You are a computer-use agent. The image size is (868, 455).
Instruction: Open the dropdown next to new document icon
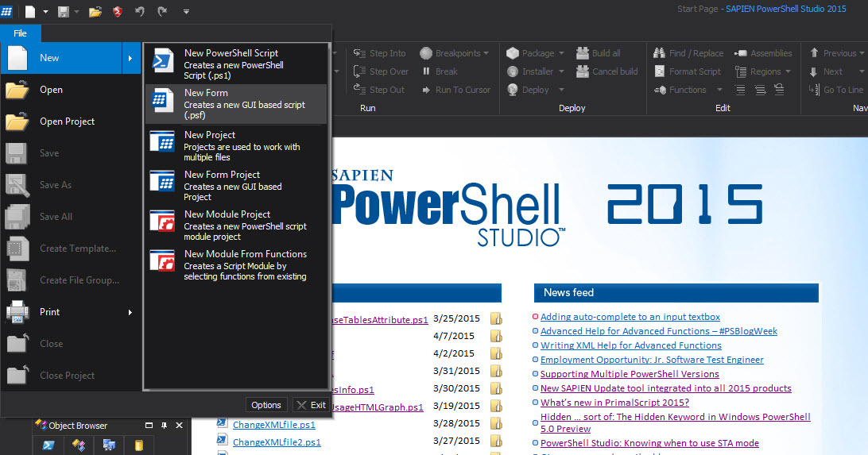[x=45, y=12]
